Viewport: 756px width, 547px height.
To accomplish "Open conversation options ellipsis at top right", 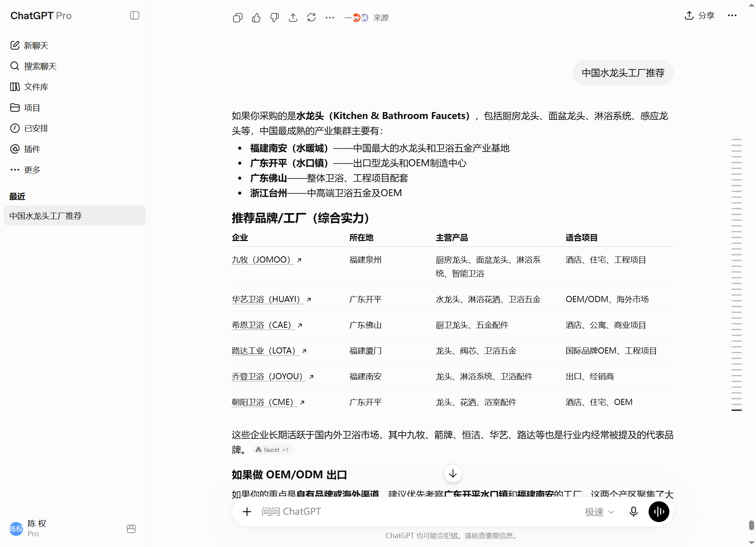I will [732, 16].
